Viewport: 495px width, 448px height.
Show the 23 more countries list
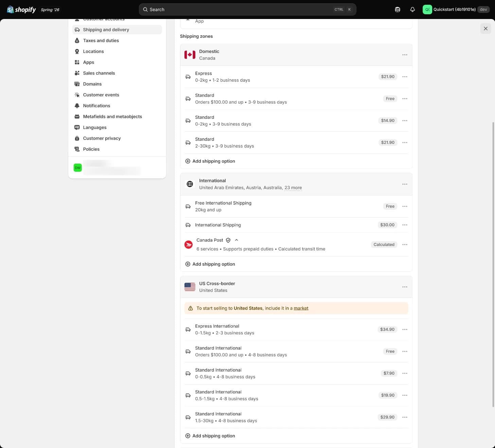coord(293,188)
